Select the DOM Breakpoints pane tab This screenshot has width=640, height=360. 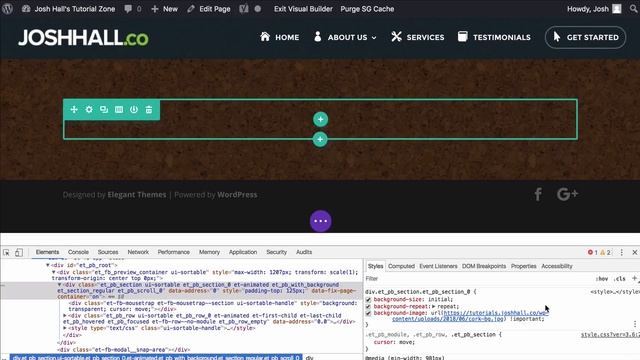point(484,266)
